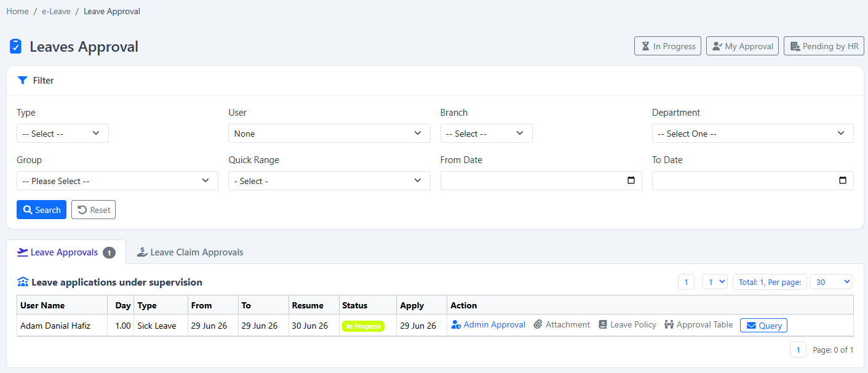
Task: Click the clipboard icon beside Leaves Approval
Action: (16, 47)
